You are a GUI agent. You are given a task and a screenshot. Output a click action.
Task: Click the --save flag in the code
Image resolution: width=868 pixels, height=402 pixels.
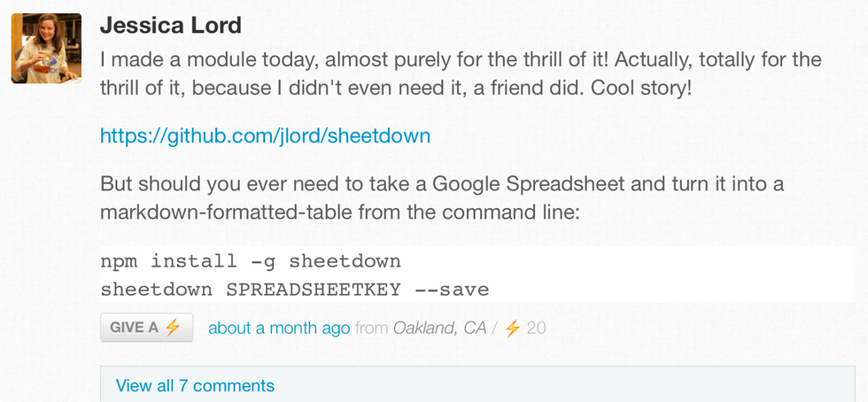coord(452,290)
